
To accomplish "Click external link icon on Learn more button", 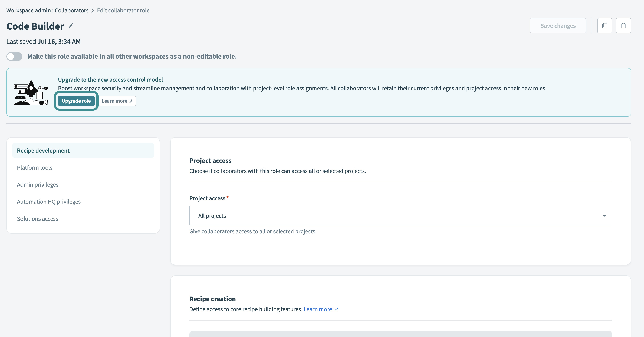I will (131, 101).
